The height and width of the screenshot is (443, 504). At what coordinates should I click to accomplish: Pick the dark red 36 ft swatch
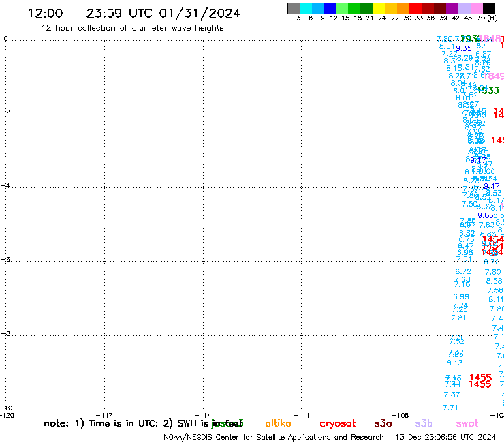(x=428, y=8)
